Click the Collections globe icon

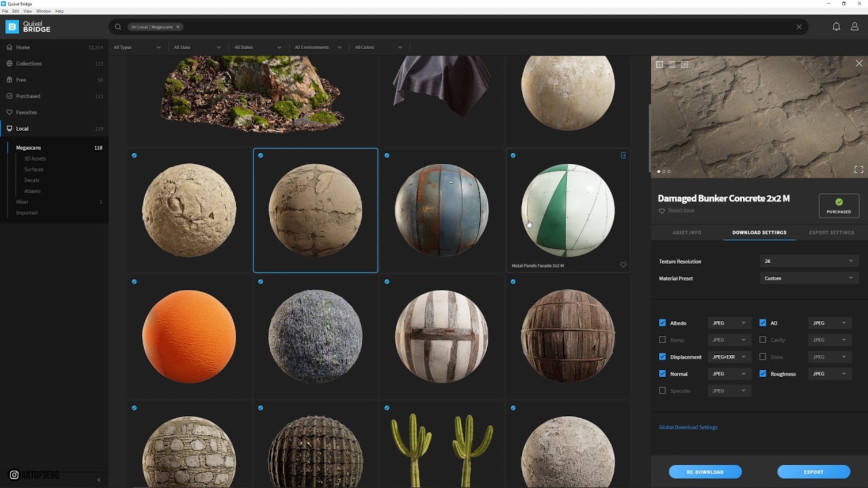(x=9, y=64)
